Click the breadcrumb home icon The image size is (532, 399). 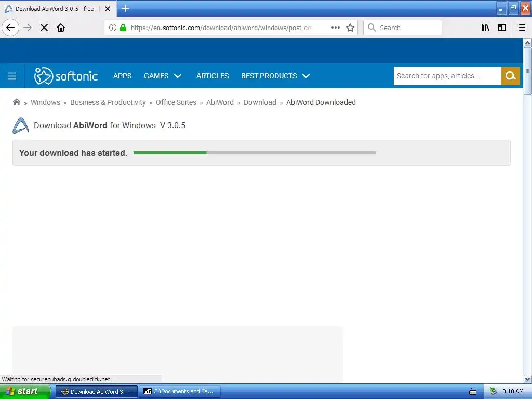[x=16, y=102]
